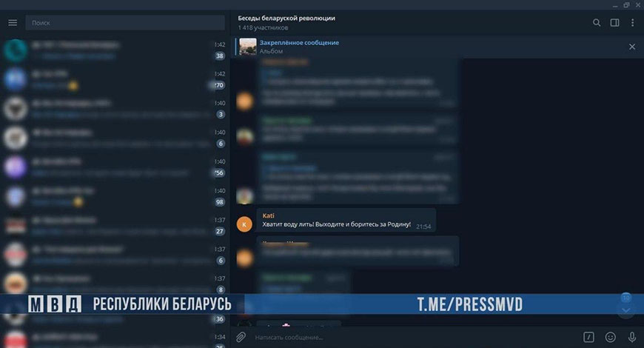
Task: Jump to bottom with the down-arrow button
Action: tap(625, 310)
